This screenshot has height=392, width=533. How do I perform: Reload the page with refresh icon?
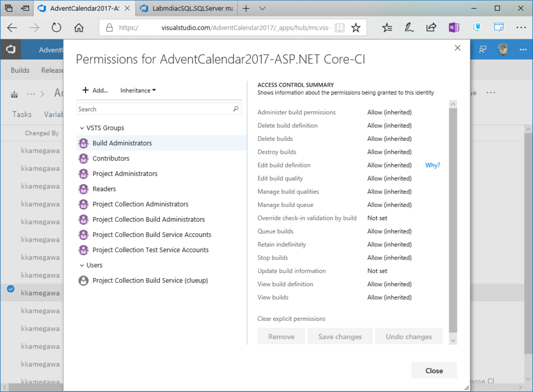(56, 28)
